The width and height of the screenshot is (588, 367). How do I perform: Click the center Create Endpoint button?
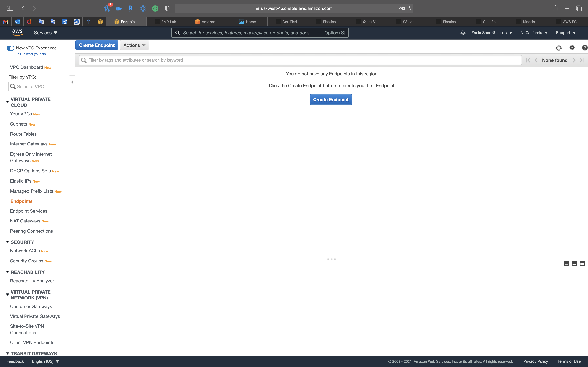[x=331, y=99]
